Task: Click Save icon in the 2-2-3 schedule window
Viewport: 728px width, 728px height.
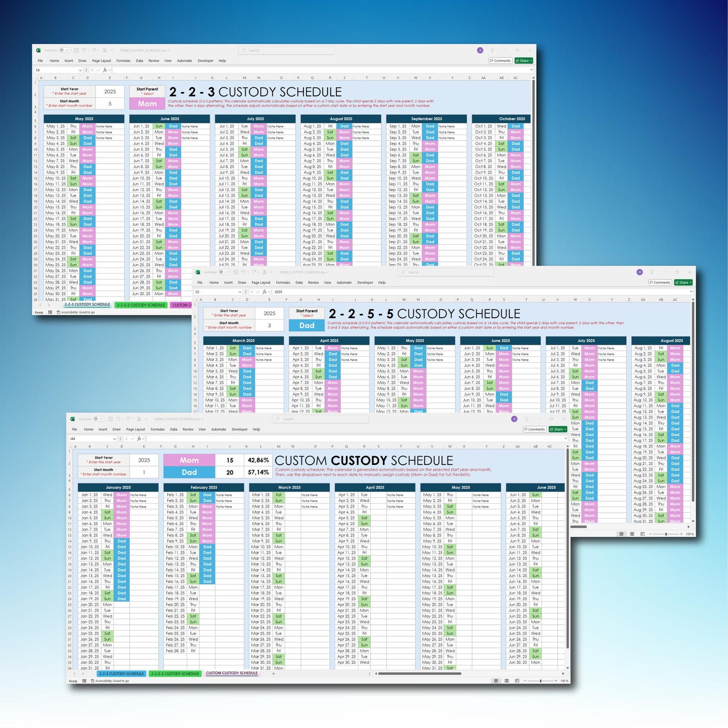Action: tap(77, 50)
